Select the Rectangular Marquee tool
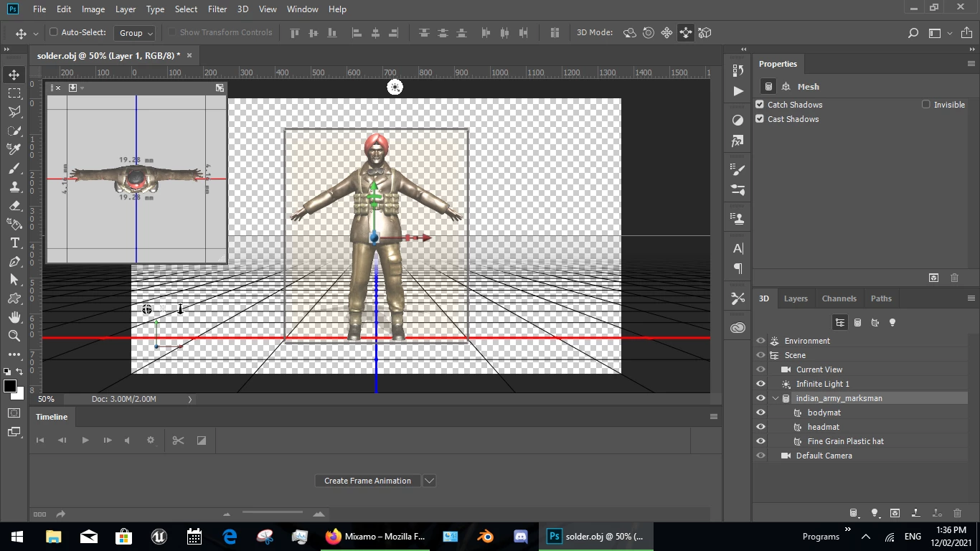Screen dimensions: 980x551 pyautogui.click(x=14, y=93)
